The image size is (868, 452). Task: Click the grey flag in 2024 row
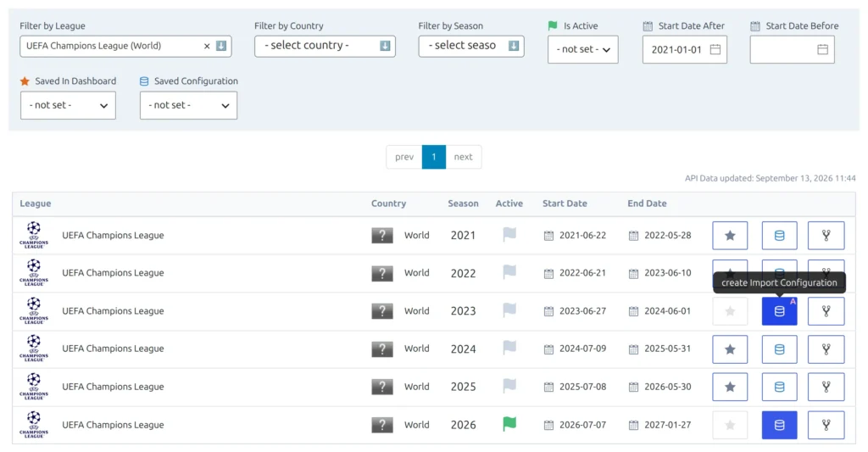(x=509, y=348)
